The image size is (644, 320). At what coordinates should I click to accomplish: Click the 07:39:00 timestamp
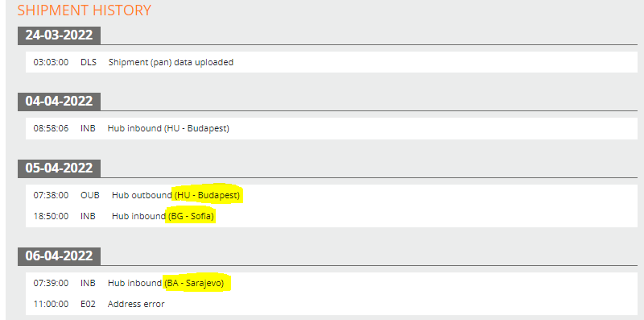point(51,284)
